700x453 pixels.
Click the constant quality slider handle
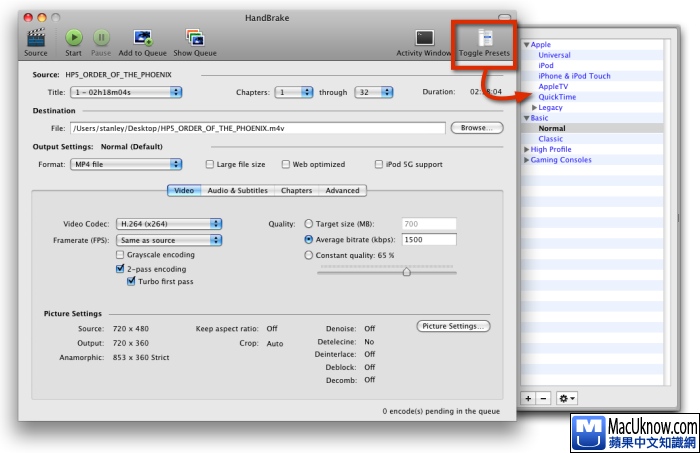(x=406, y=272)
